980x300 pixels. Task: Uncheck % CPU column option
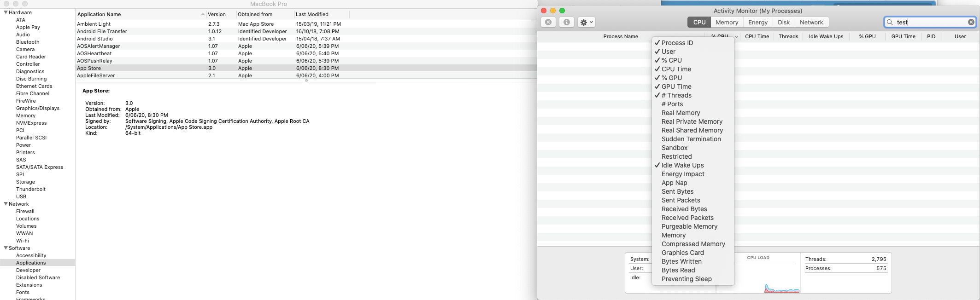[693, 60]
